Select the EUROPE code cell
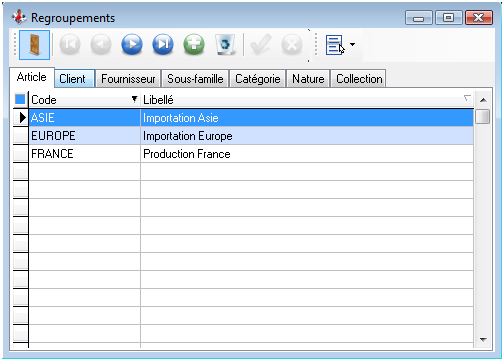The width and height of the screenshot is (504, 361). [x=85, y=136]
